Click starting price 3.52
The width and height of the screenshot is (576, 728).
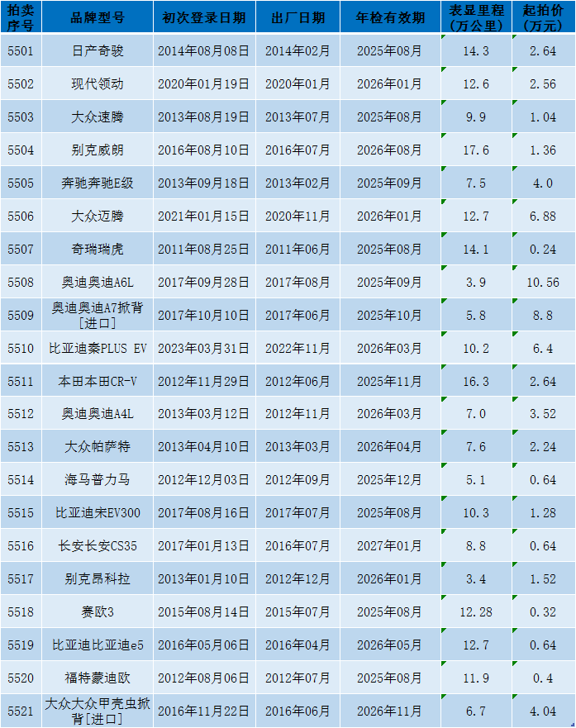[x=543, y=413]
